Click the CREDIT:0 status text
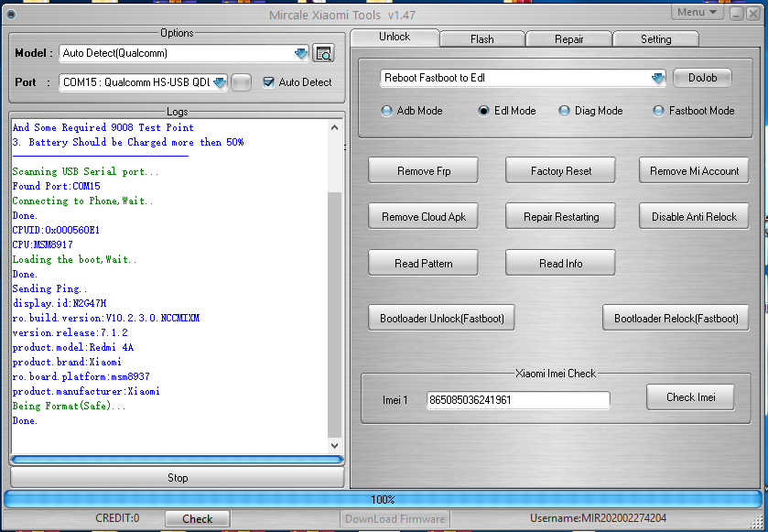This screenshot has width=768, height=532. point(117,518)
